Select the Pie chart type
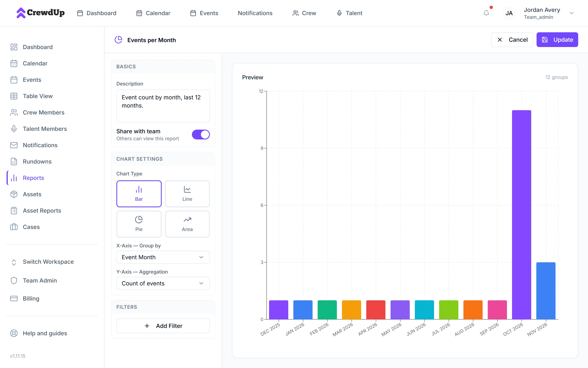This screenshot has width=588, height=368. [x=139, y=224]
